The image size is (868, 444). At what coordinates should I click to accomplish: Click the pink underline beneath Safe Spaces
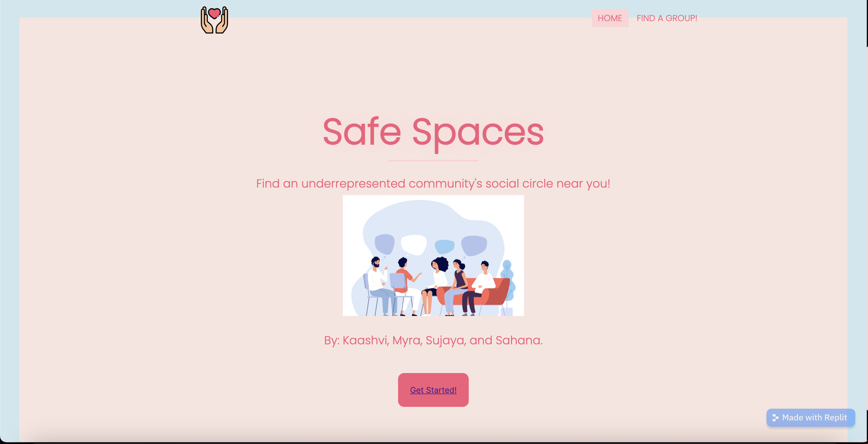(433, 161)
